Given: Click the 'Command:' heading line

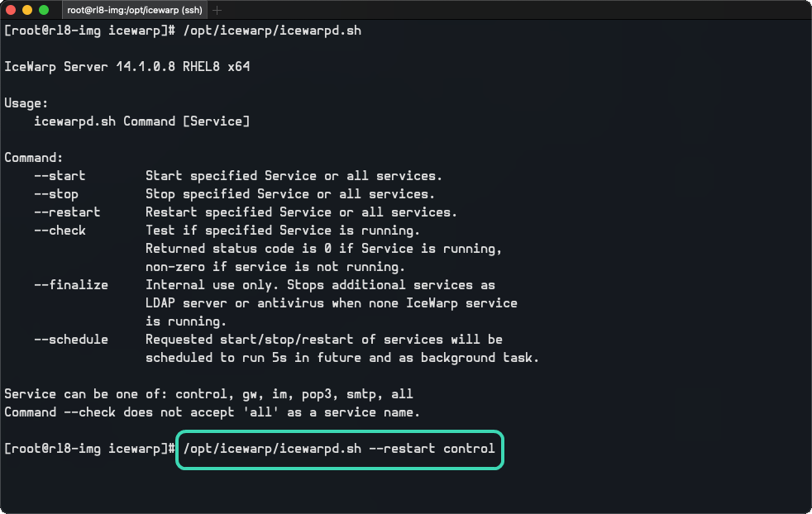Looking at the screenshot, I should click(x=34, y=158).
